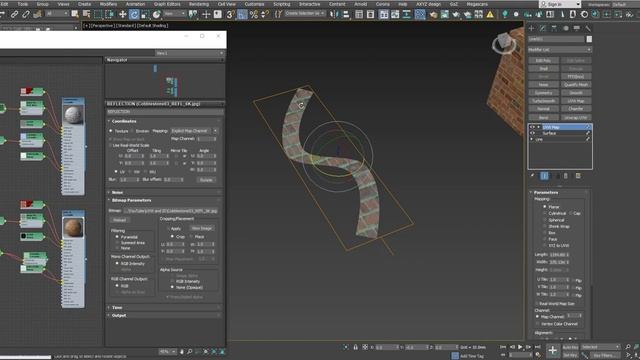Select the Planar mapping radio button
The height and width of the screenshot is (360, 640).
(544, 207)
